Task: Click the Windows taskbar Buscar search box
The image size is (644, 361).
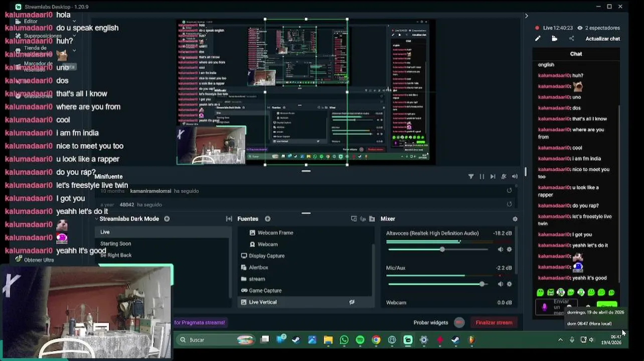Action: click(215, 339)
